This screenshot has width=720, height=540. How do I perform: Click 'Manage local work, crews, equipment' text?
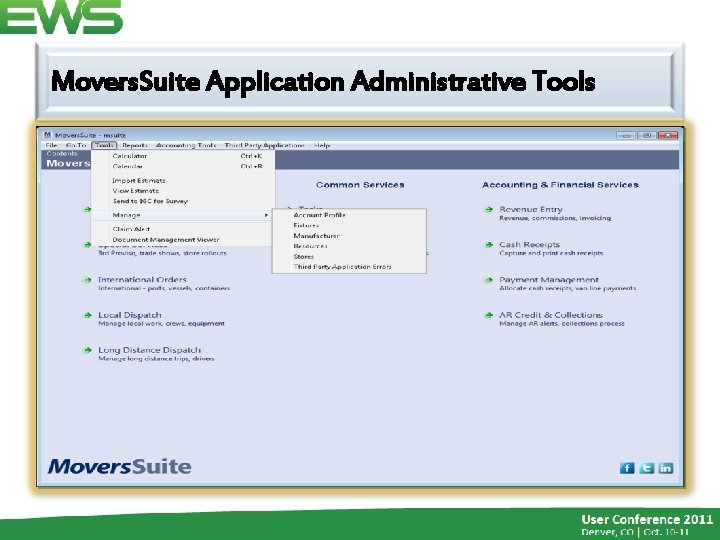coord(162,324)
